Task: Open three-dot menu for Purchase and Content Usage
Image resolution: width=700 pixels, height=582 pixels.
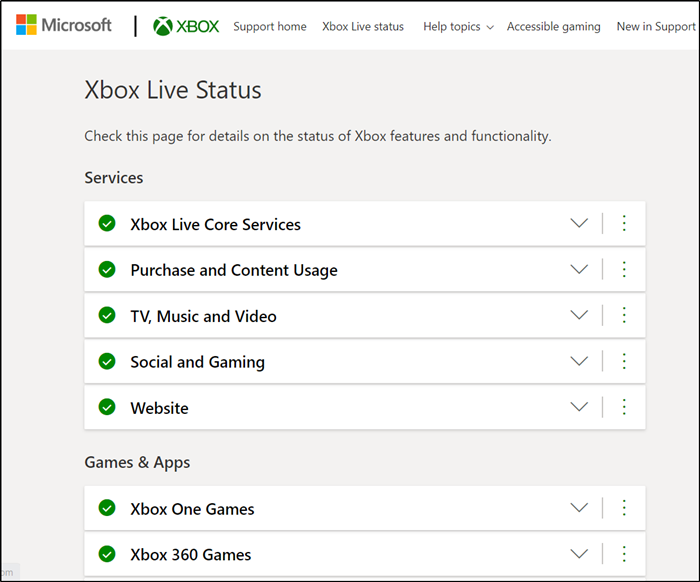Action: click(625, 269)
